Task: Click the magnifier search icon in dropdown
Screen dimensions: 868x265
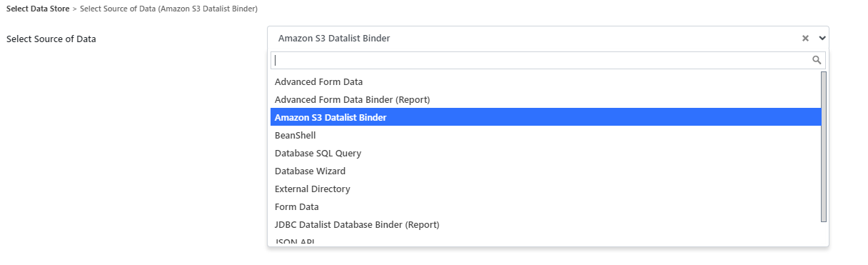Action: coord(817,61)
